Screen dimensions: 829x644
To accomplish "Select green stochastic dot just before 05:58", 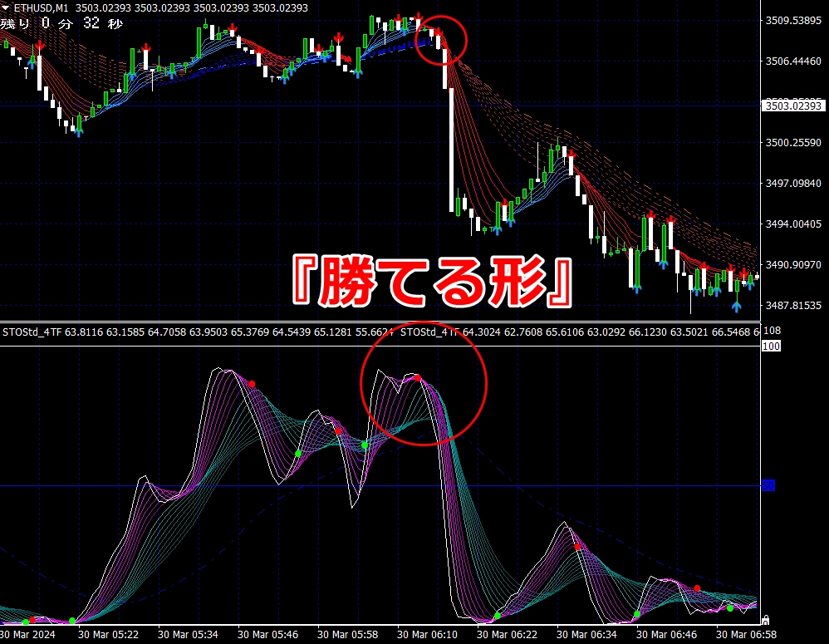I will click(298, 454).
